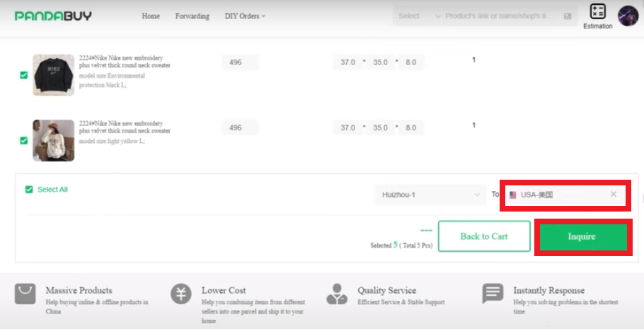Click the light yellow sweater product title
The height and width of the screenshot is (329, 644).
coord(125,127)
